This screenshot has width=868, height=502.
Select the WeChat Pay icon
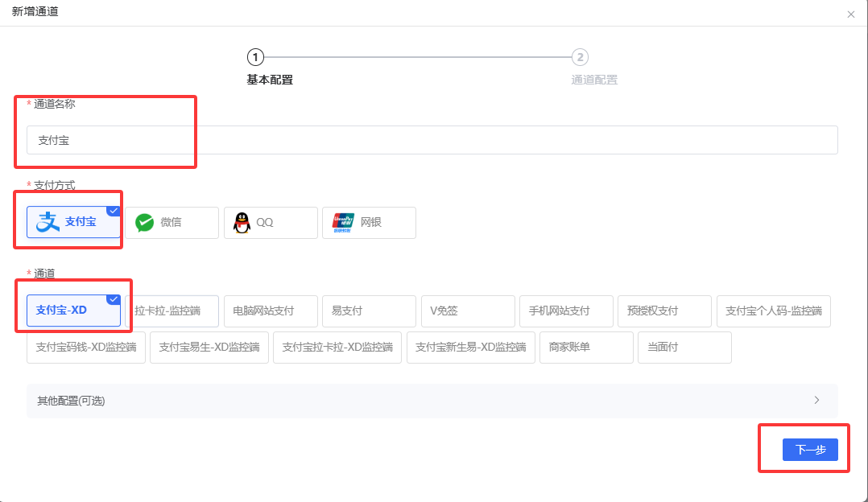click(x=172, y=222)
